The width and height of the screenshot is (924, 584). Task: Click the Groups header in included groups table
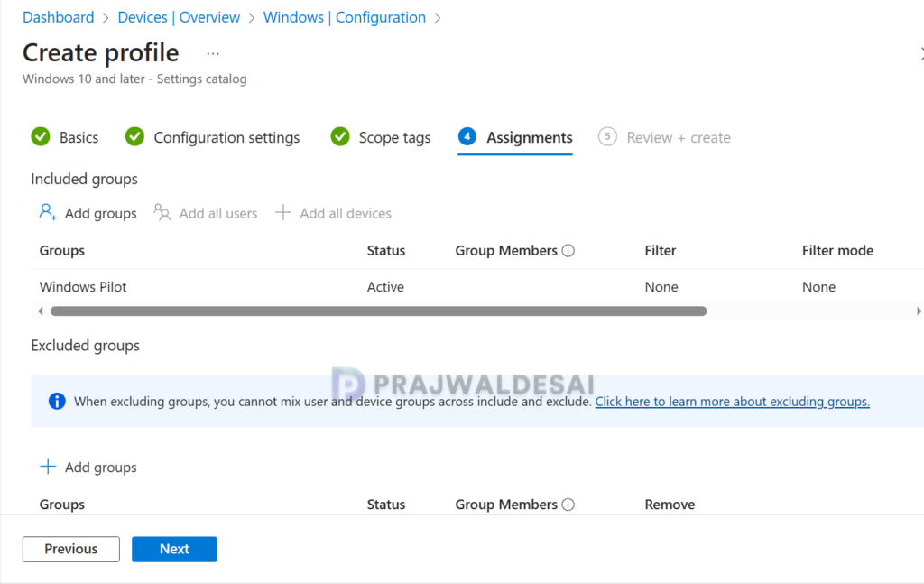coord(62,250)
